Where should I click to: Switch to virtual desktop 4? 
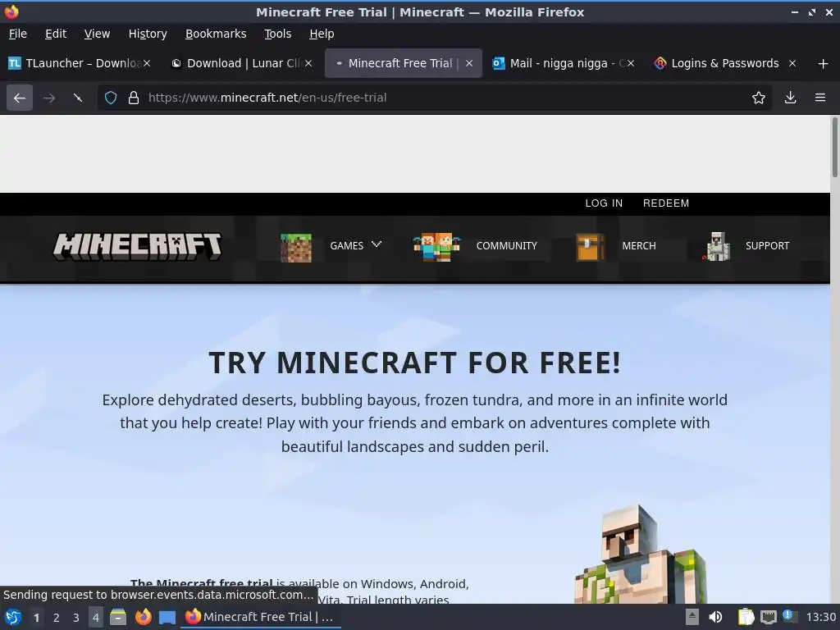[x=96, y=618]
